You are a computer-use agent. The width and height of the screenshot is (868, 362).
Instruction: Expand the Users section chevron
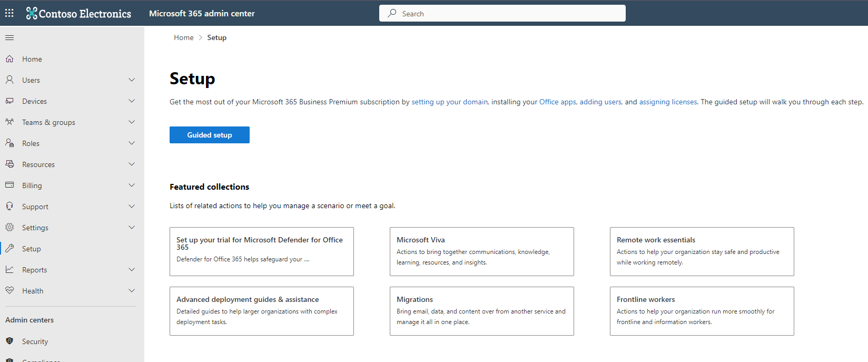point(132,80)
